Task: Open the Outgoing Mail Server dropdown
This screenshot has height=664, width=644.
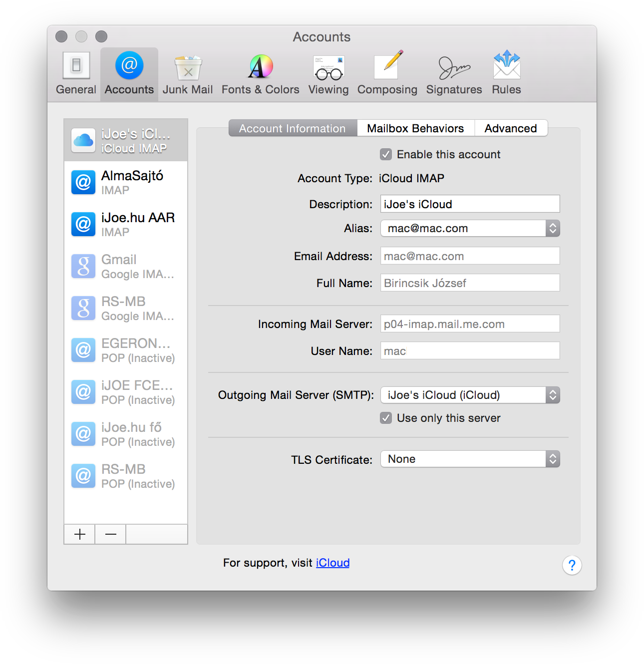Action: click(x=470, y=395)
